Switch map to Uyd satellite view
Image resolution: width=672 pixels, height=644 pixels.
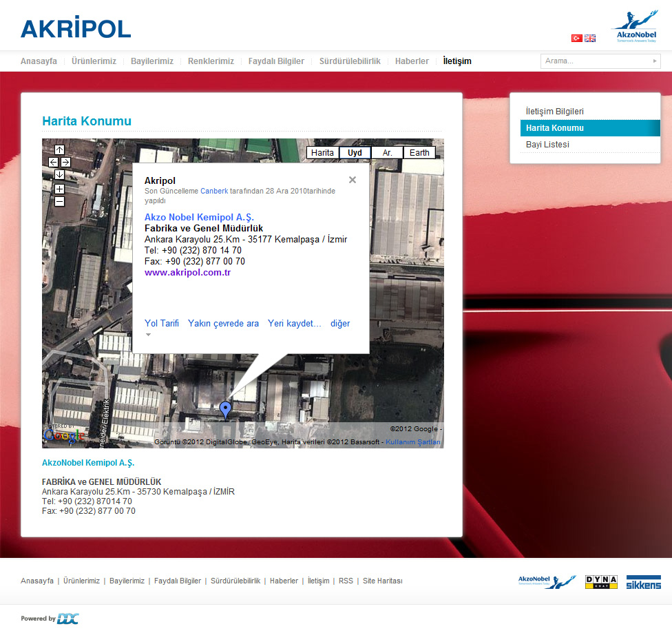coord(355,153)
